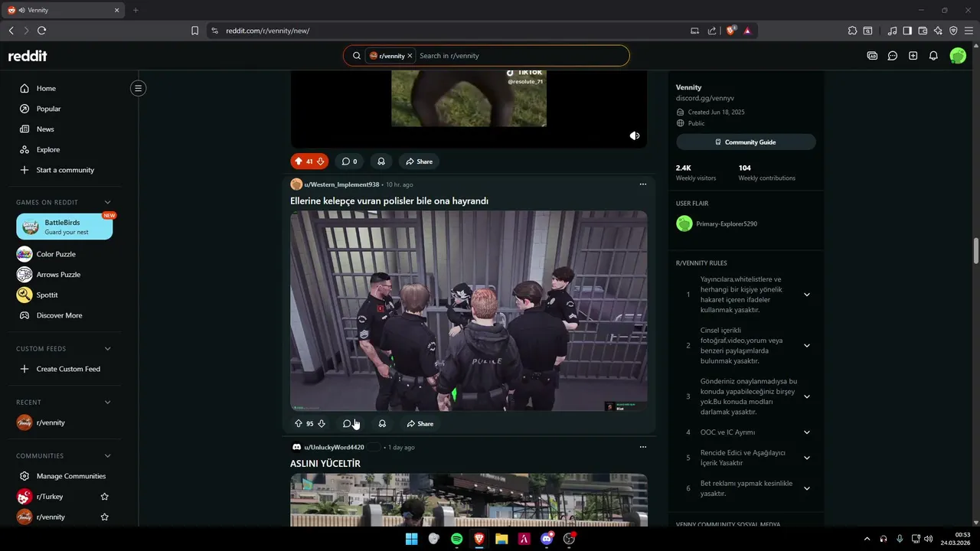Downvote the post with 41 points
The image size is (980, 551).
coord(322,161)
